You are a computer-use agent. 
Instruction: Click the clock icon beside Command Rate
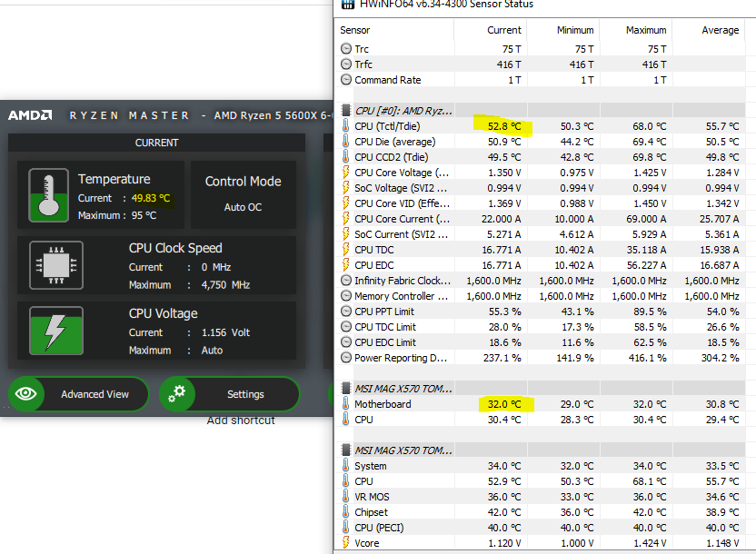(345, 80)
